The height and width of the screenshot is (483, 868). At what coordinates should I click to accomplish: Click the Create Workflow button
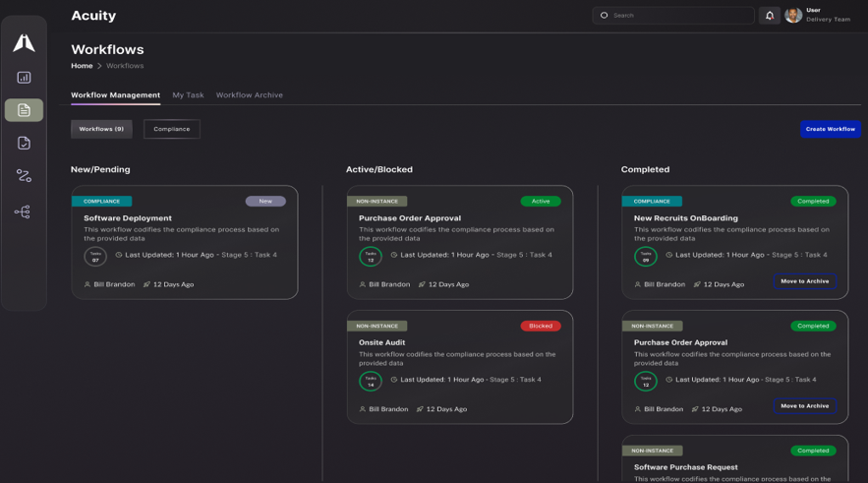(x=831, y=129)
